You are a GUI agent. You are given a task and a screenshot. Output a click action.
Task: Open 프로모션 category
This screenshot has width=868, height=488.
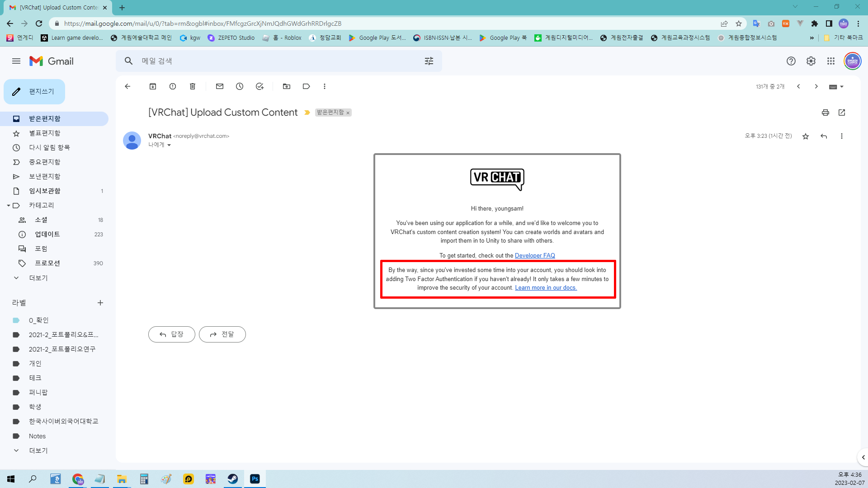pos(54,263)
